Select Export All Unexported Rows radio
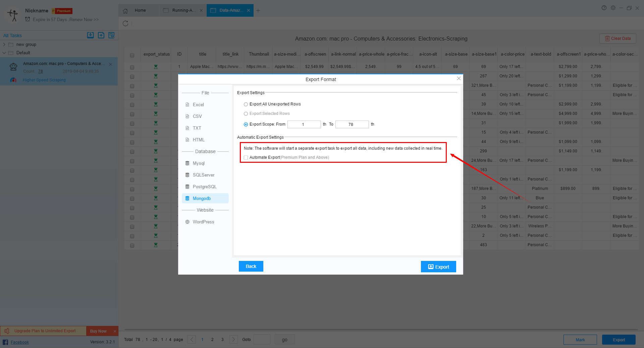The height and width of the screenshot is (348, 644). (x=246, y=104)
